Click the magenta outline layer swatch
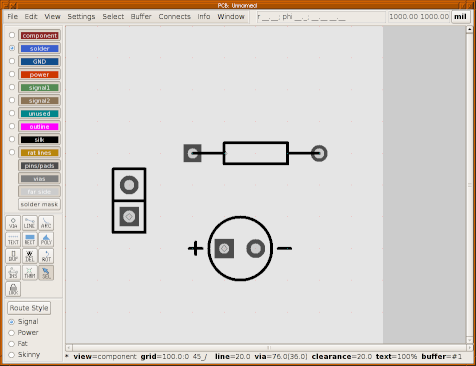This screenshot has height=366, width=476. click(39, 127)
